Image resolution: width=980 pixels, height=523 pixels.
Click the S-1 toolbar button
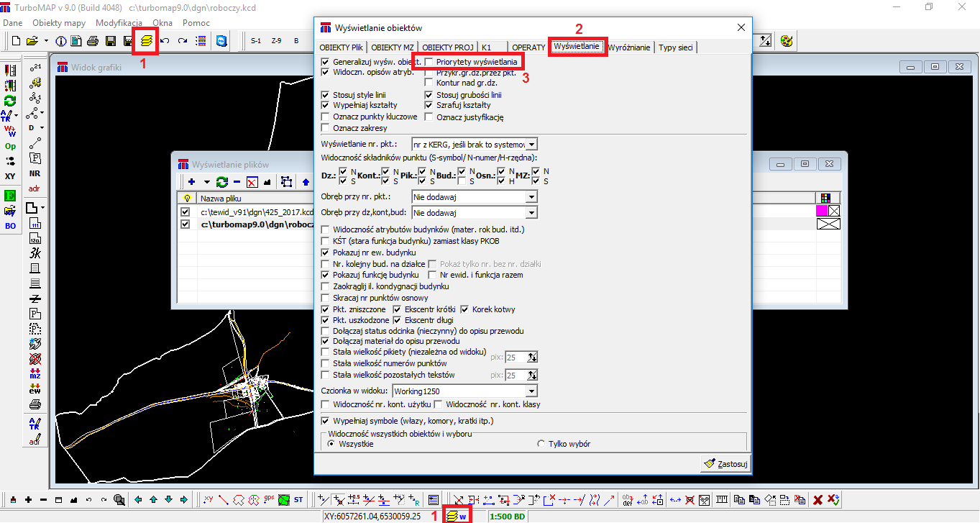point(256,41)
